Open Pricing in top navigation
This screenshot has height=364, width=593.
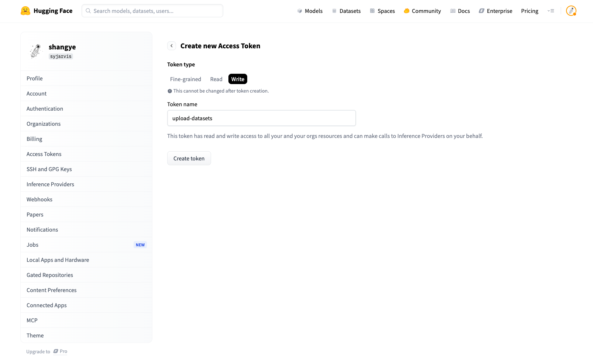point(530,11)
